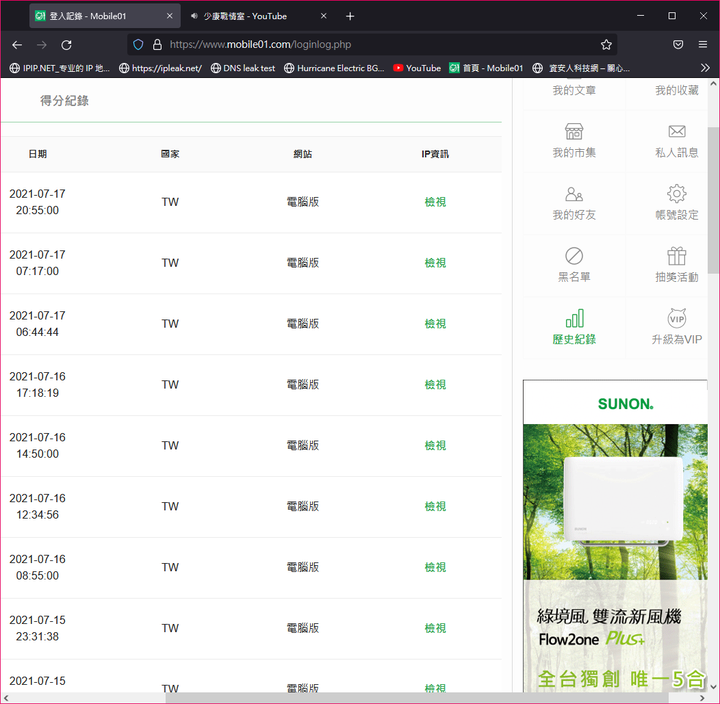The image size is (720, 704).
Task: Reload the Mobile01 login log page
Action: tap(67, 45)
